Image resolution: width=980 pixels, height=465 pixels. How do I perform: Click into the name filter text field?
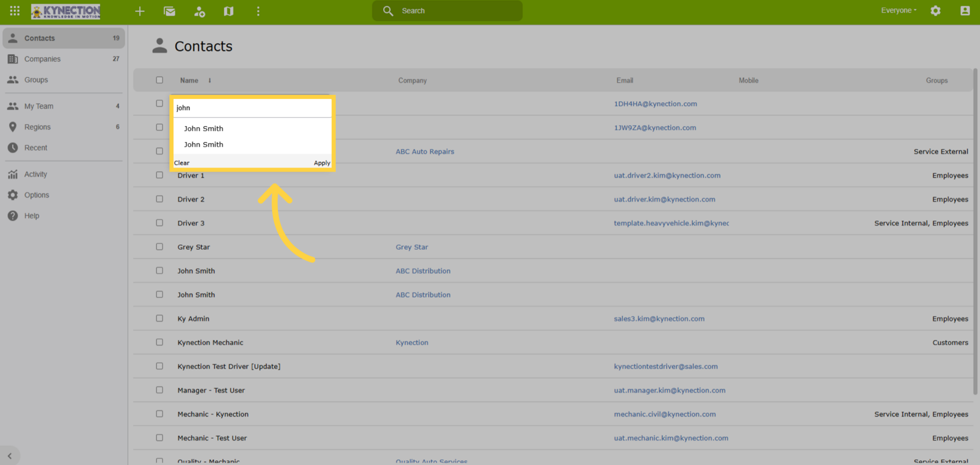click(x=252, y=108)
